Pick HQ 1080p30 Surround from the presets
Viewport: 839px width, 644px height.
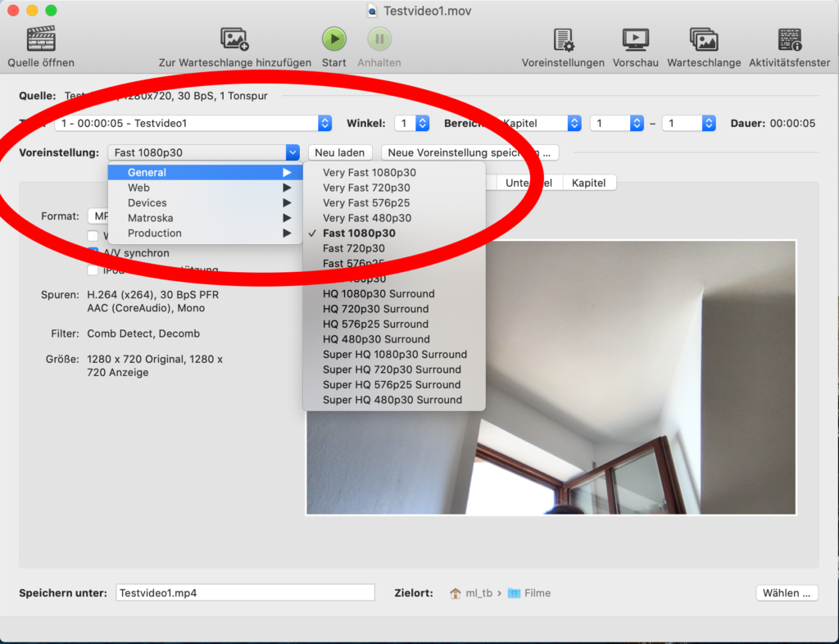click(x=379, y=293)
